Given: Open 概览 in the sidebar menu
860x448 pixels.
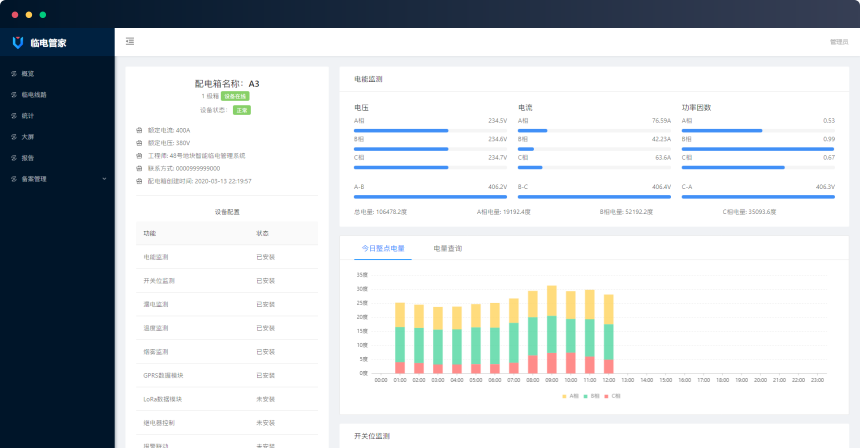Looking at the screenshot, I should (x=57, y=73).
